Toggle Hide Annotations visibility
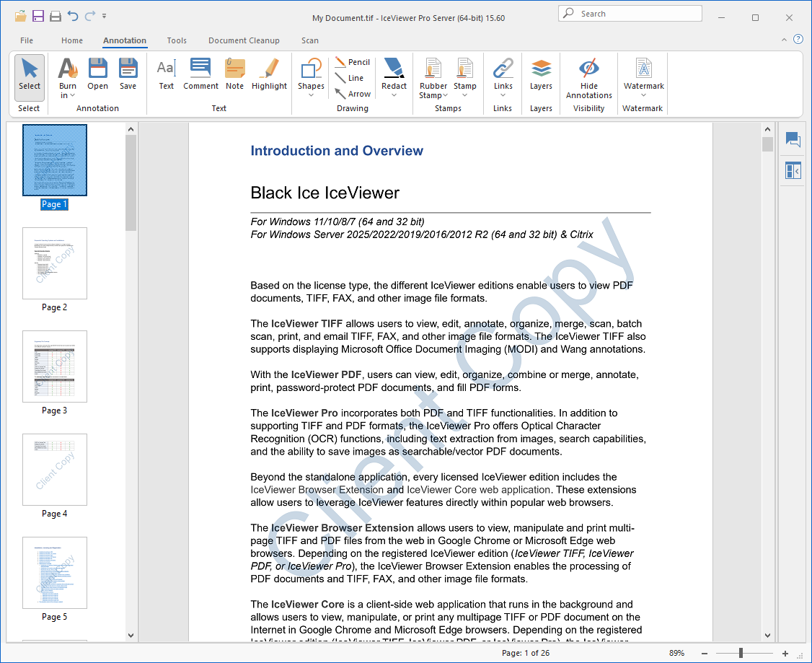 [588, 78]
